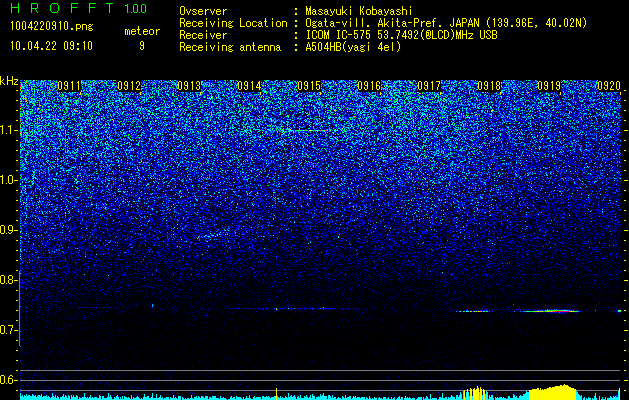629x400 pixels.
Task: Click the 0915 time marker
Action: point(309,86)
